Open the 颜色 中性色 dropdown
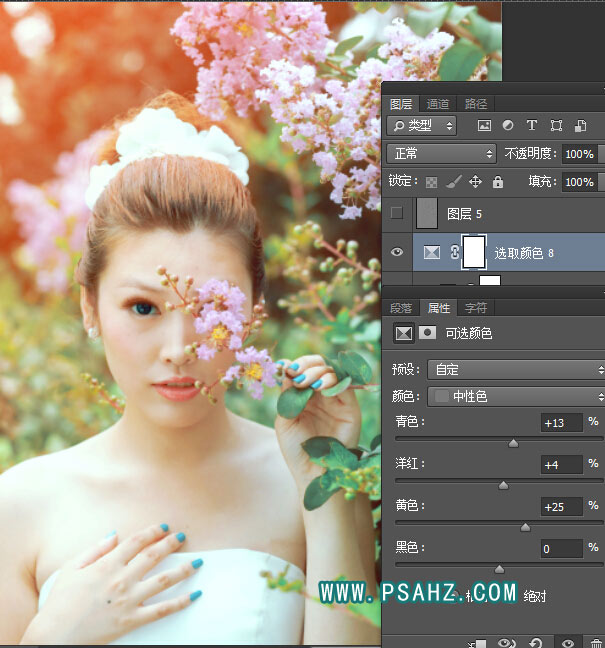 click(515, 396)
